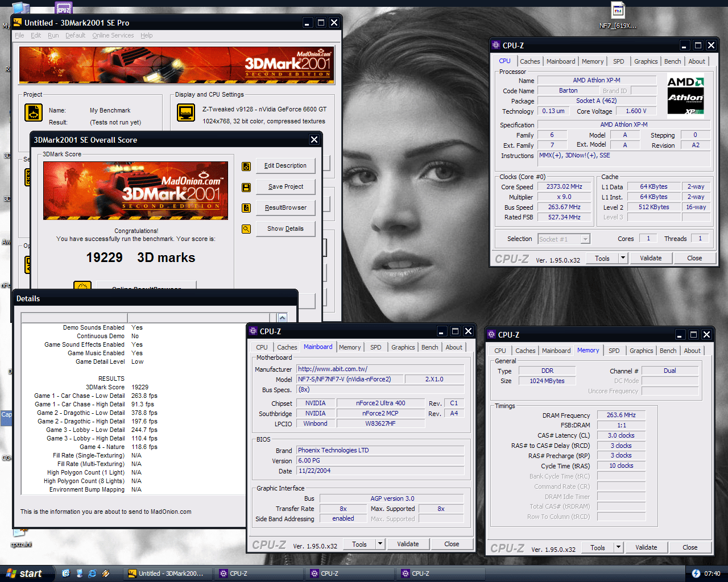728x582 pixels.
Task: Click the fourth quick launch icon beside Internet Explorer
Action: tap(105, 573)
